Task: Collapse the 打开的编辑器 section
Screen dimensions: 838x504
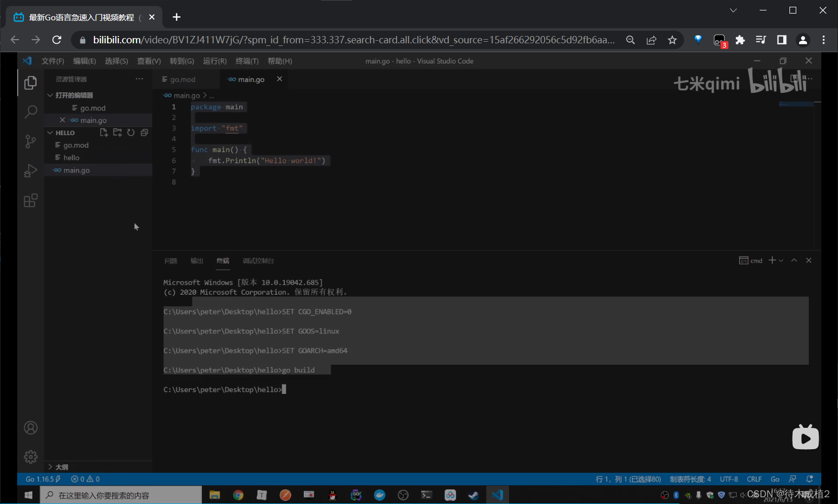Action: click(74, 95)
